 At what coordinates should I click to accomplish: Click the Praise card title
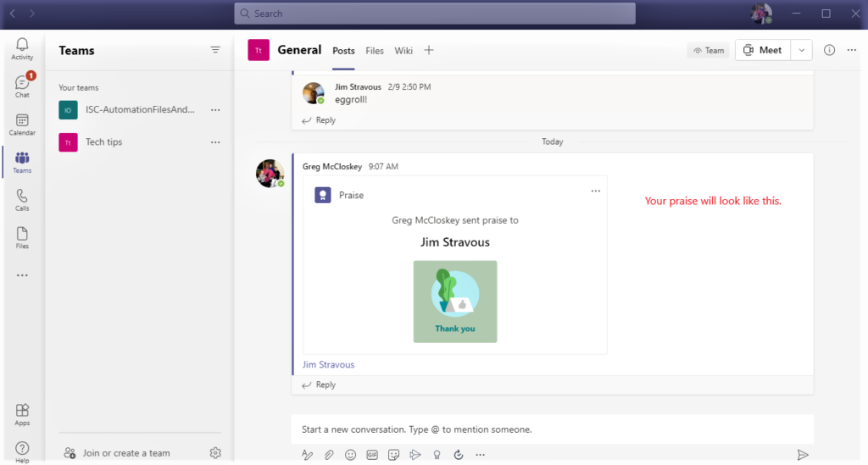coord(351,195)
